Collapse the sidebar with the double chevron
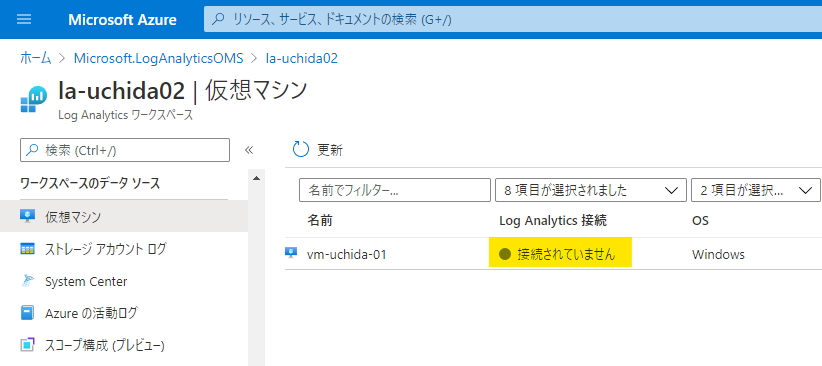822x366 pixels. click(249, 150)
